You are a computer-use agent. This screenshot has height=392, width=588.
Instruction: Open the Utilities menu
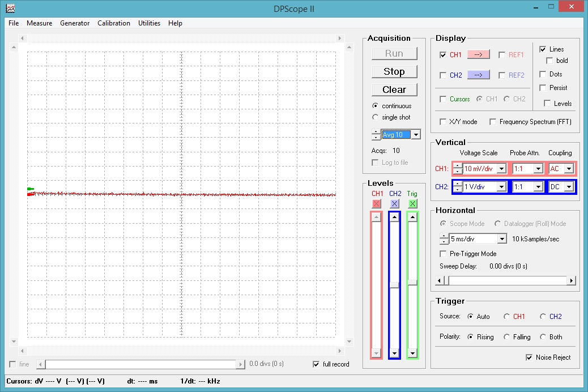click(149, 23)
